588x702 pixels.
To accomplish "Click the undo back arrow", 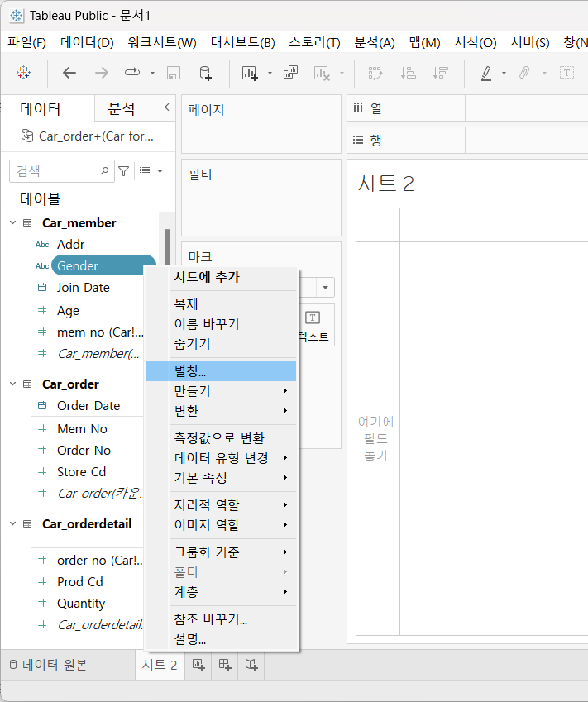I will tap(69, 73).
